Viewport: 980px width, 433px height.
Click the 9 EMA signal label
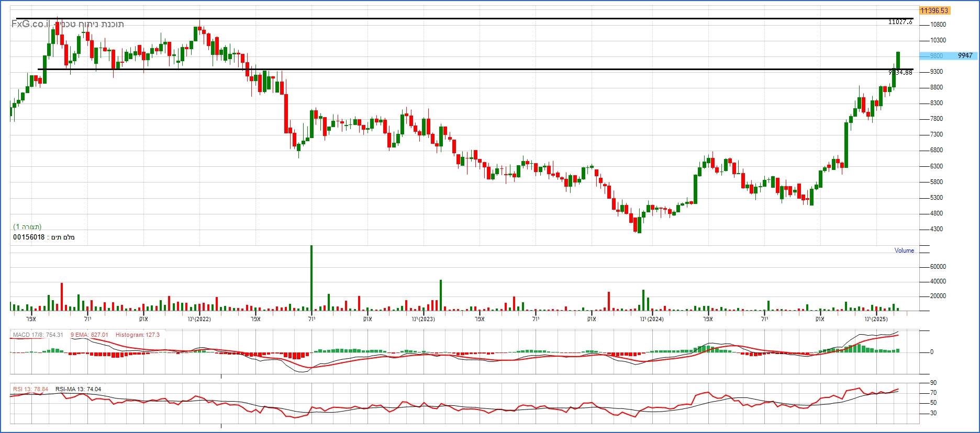pos(89,335)
